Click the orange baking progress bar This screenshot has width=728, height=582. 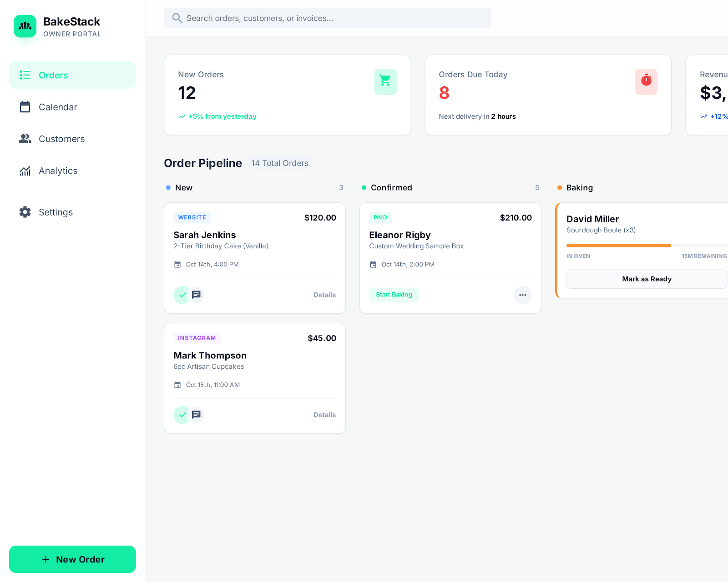click(618, 246)
